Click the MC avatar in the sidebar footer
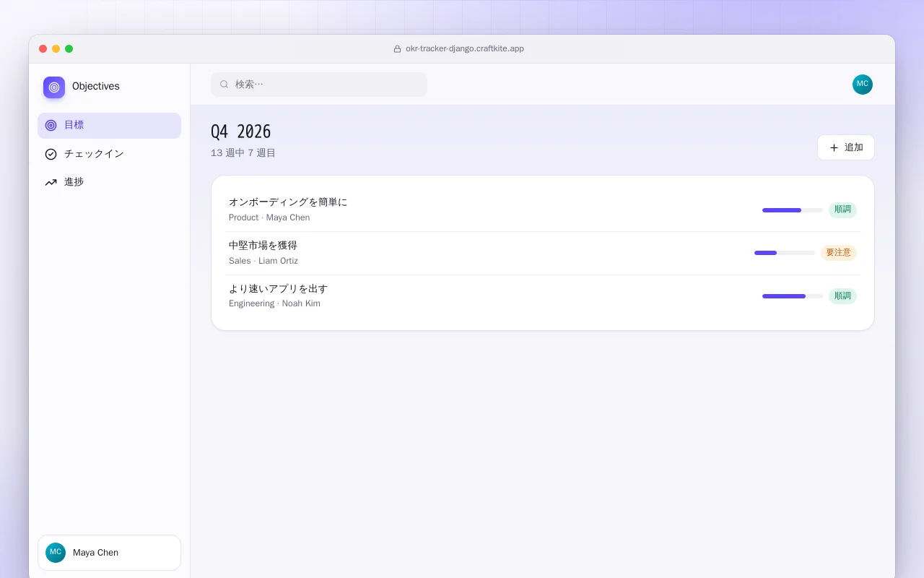Image resolution: width=924 pixels, height=578 pixels. tap(56, 553)
